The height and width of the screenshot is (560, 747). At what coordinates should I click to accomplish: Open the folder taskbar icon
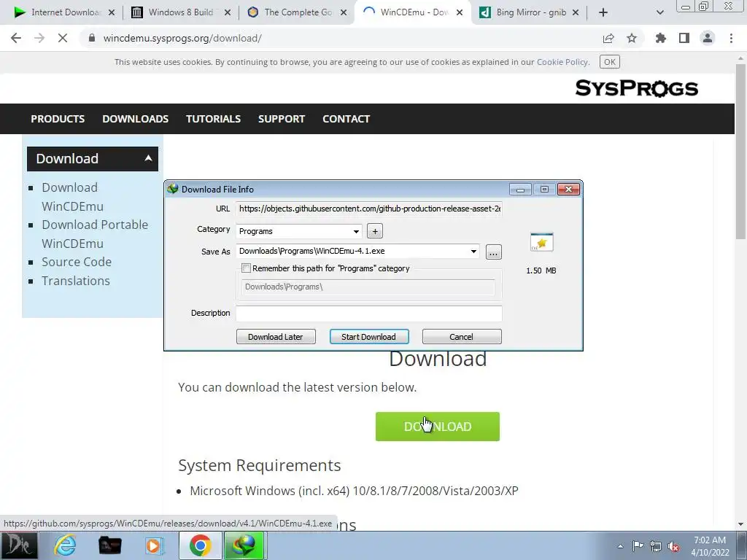coord(109,545)
